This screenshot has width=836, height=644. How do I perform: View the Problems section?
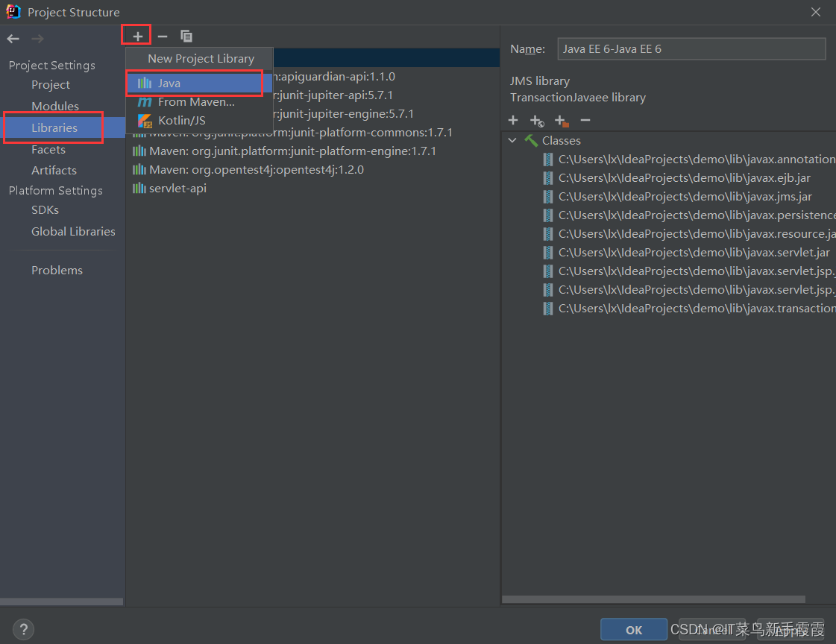click(x=57, y=270)
